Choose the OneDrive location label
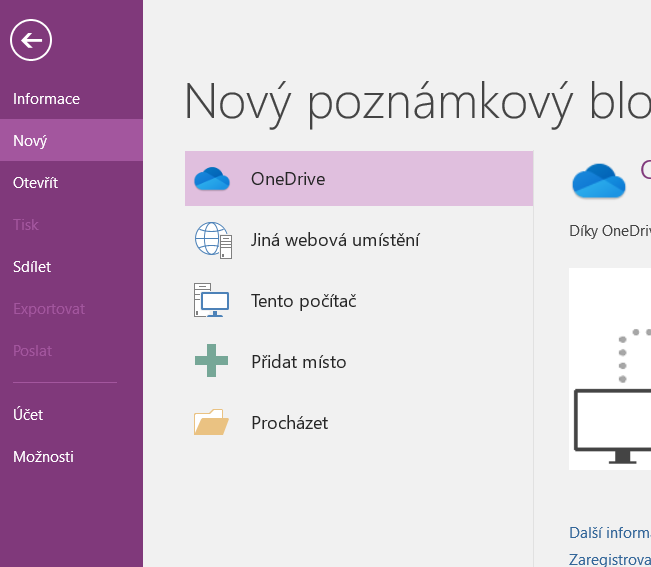651x567 pixels. pyautogui.click(x=288, y=179)
